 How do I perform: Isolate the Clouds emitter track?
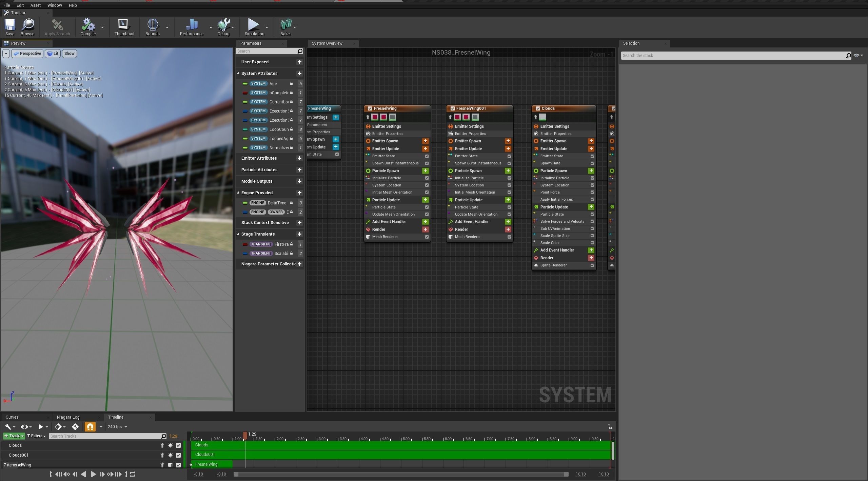tap(162, 445)
